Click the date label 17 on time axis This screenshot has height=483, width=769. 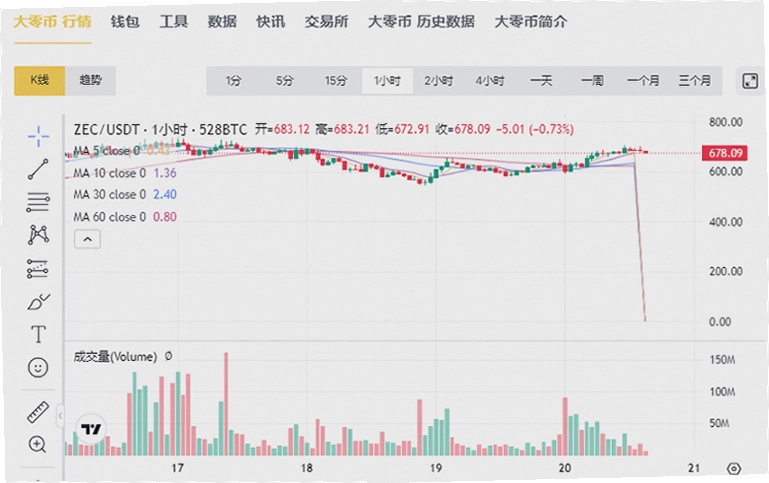(178, 468)
